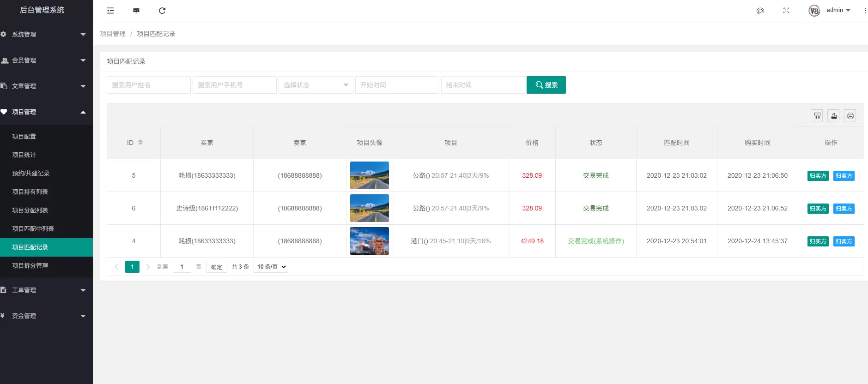Screen dimensions: 868x384
Task: Collapse the sidebar with the menu-fold icon
Action: (110, 11)
